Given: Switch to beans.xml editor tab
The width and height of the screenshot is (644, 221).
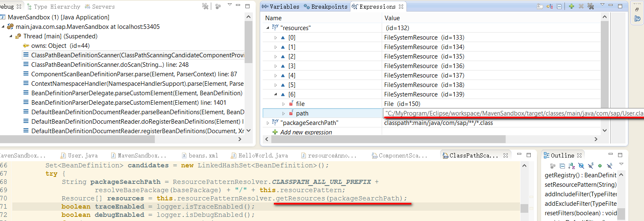Looking at the screenshot, I should (x=200, y=156).
